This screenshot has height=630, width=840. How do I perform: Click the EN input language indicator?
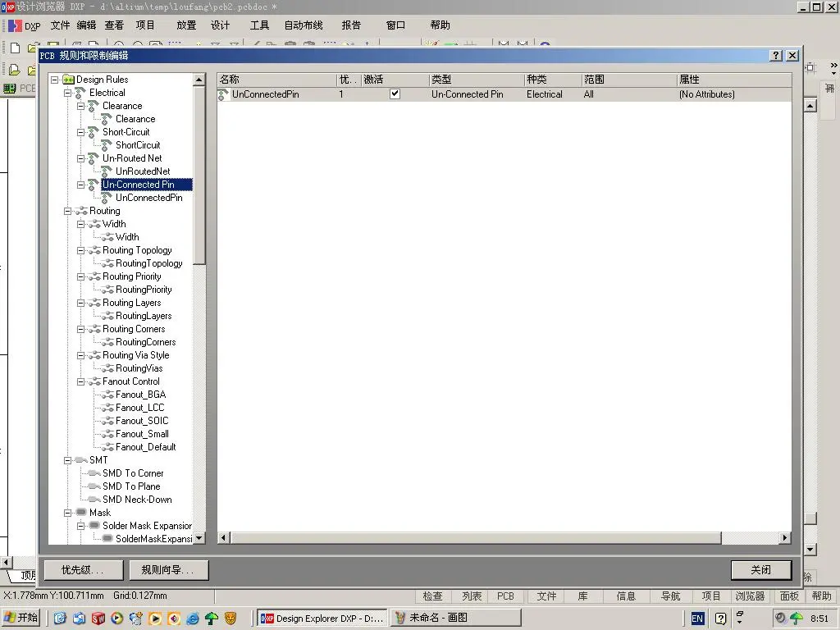pos(697,619)
